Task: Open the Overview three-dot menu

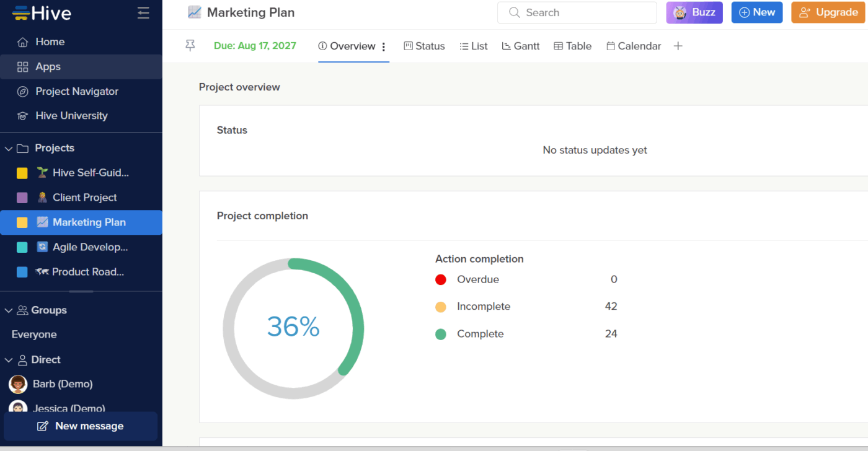Action: tap(384, 46)
